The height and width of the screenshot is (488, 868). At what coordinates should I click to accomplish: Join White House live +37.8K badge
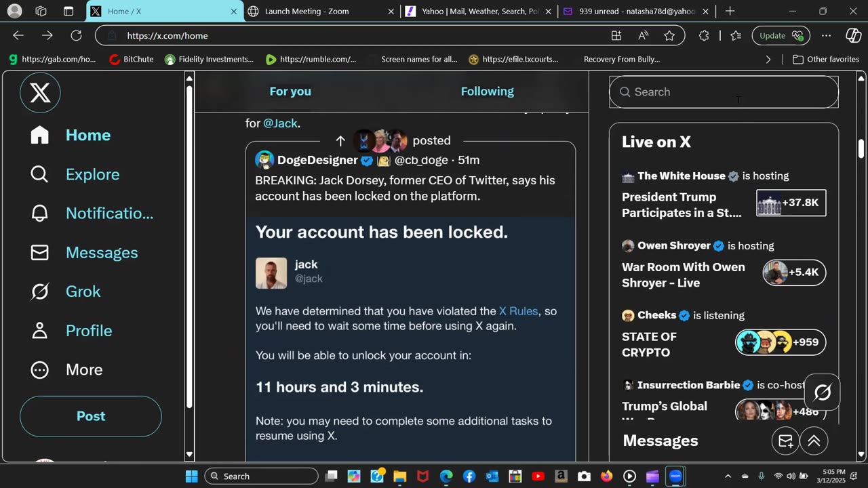pyautogui.click(x=791, y=203)
